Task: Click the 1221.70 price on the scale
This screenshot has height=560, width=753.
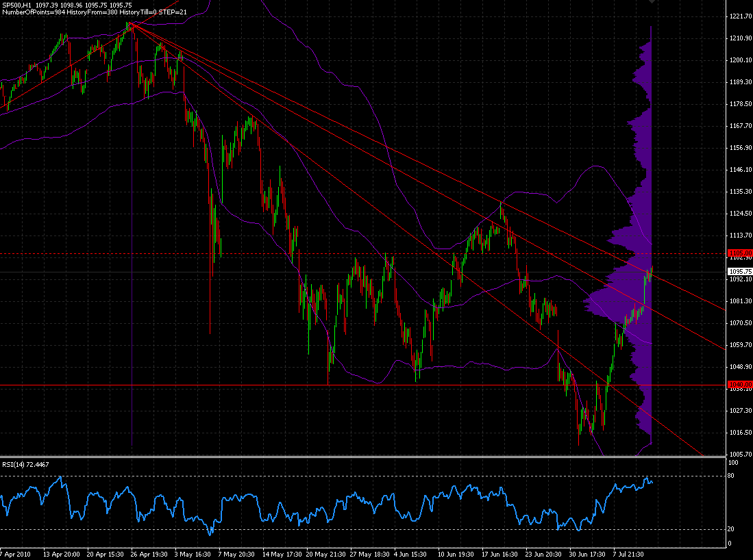Action: point(739,16)
